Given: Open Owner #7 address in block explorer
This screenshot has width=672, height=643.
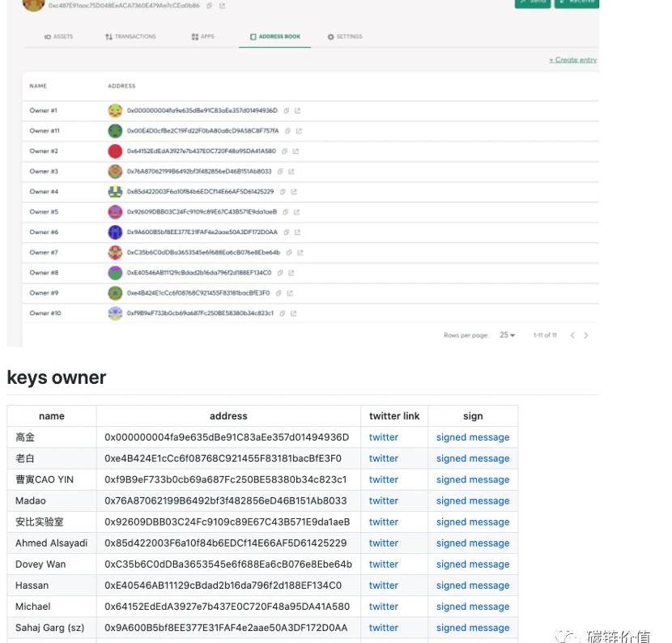Looking at the screenshot, I should pyautogui.click(x=301, y=253).
